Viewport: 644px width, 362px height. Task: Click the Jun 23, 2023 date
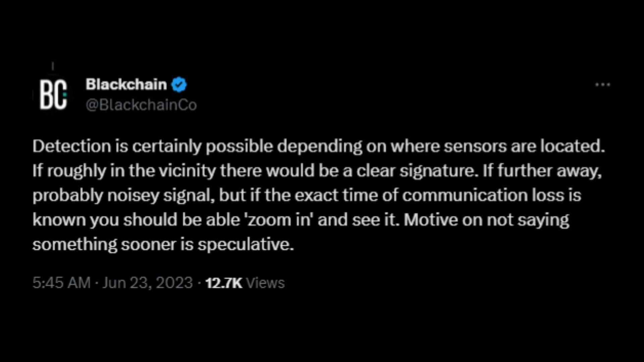pos(148,283)
